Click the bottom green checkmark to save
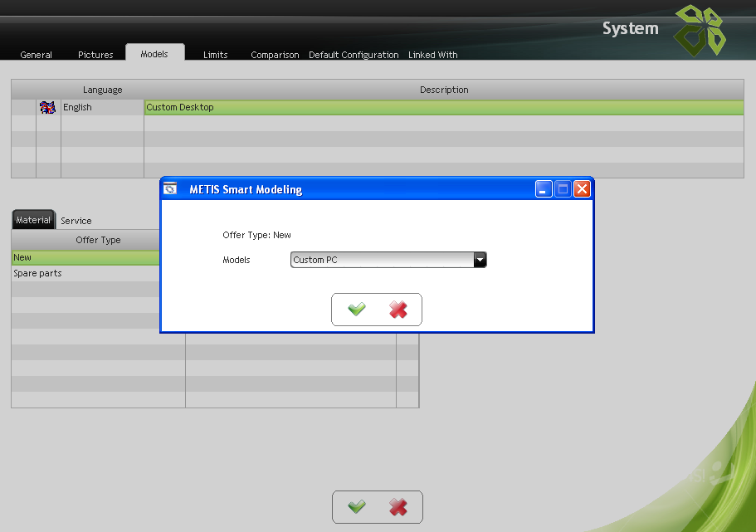Viewport: 756px width, 532px height. (x=357, y=507)
